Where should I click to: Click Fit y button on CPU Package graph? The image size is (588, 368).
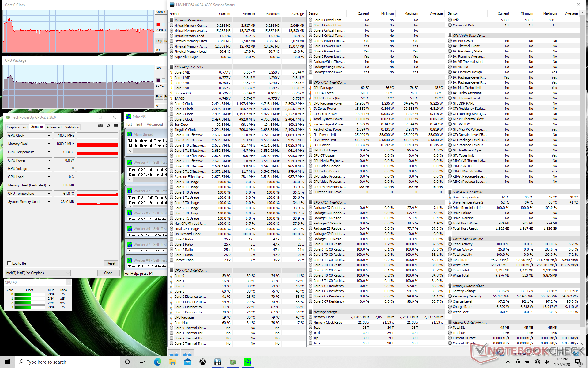(x=159, y=97)
